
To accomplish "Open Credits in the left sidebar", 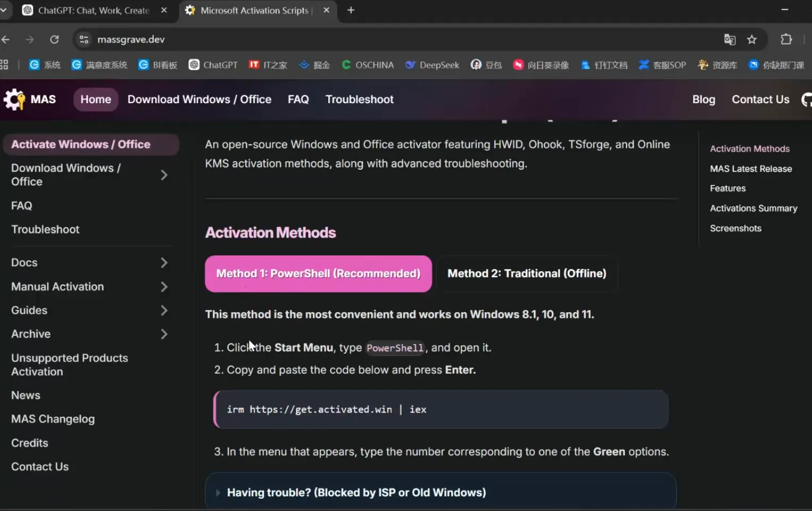I will pos(30,443).
